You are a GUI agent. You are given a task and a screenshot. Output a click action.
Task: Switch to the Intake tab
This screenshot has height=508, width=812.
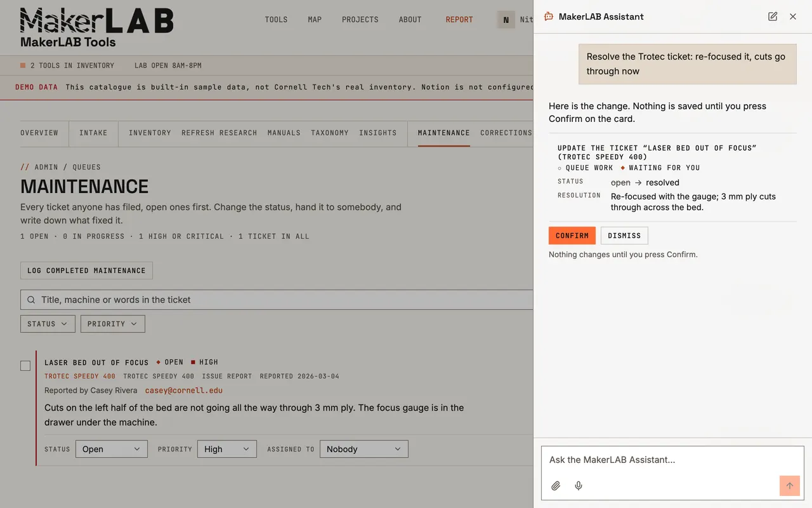point(93,133)
